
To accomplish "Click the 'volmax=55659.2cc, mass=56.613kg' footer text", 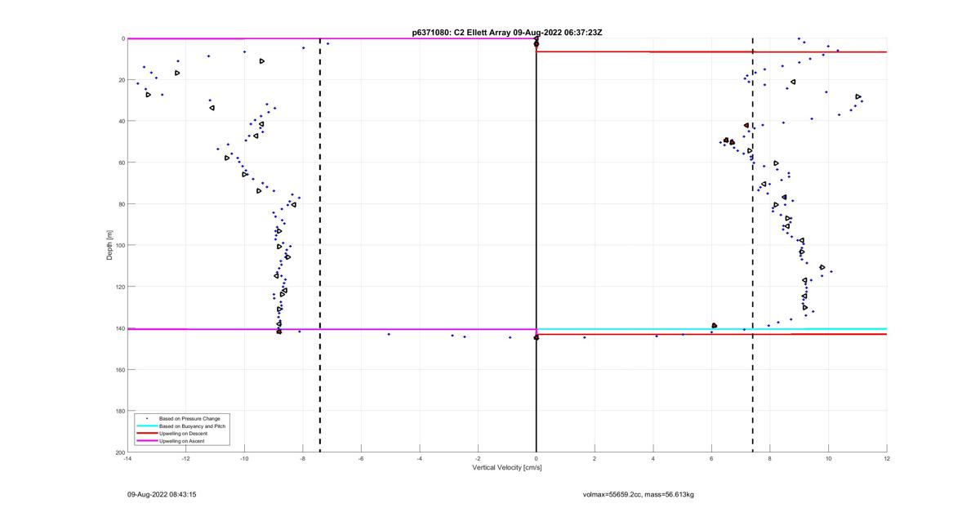I will click(639, 494).
